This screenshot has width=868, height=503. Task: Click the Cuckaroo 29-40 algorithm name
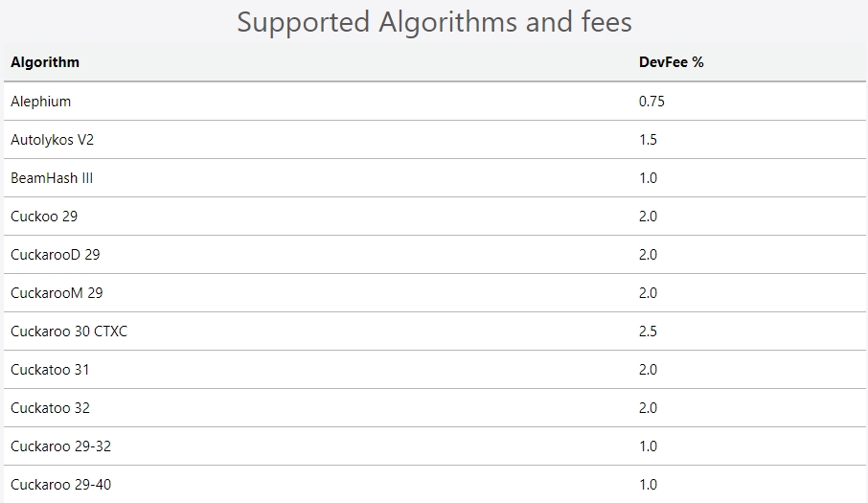pos(61,485)
